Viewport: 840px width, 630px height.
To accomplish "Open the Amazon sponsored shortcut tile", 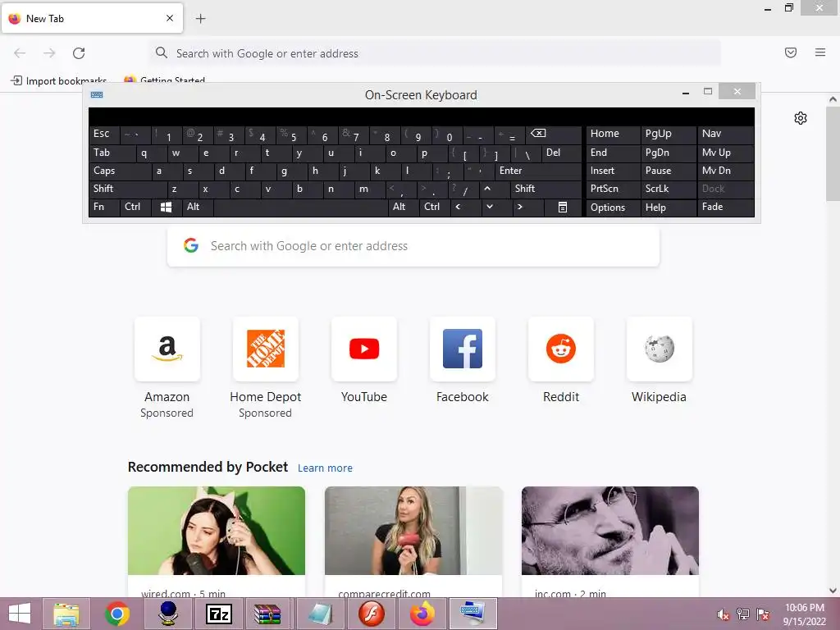I will coord(167,349).
